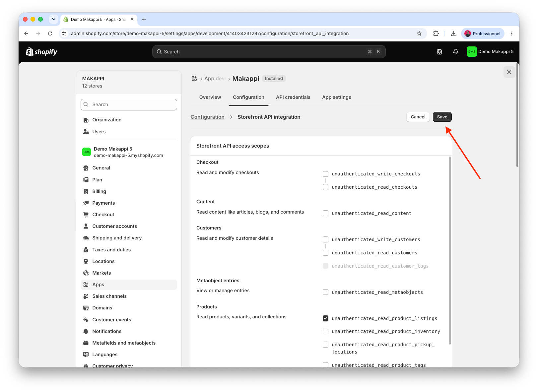Select the Configuration tab
The height and width of the screenshot is (392, 538).
(x=248, y=97)
